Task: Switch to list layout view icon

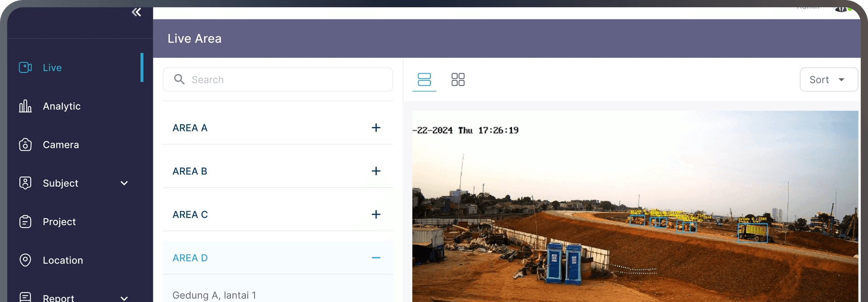Action: pyautogui.click(x=424, y=79)
